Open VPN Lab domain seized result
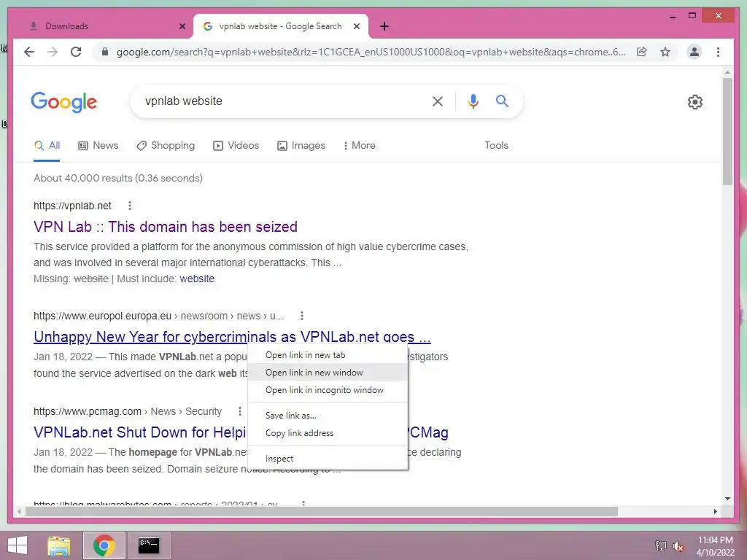This screenshot has width=747, height=560. tap(166, 227)
